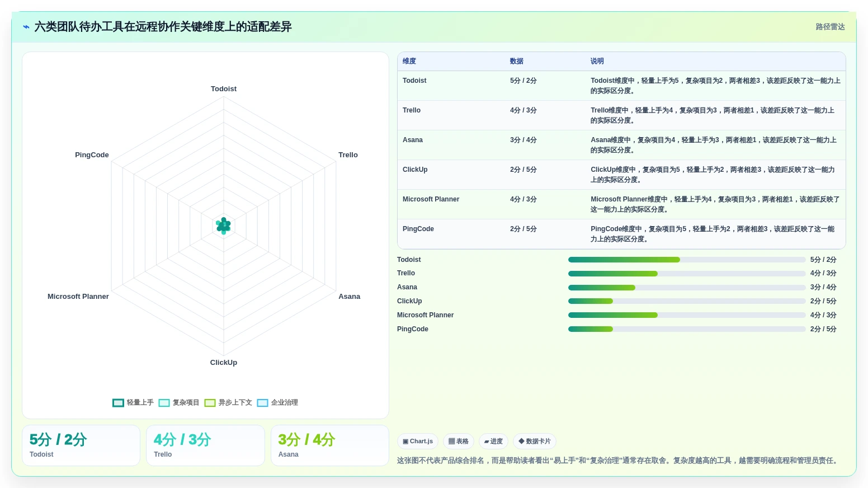Toggle the 复杂项目 legend swatch
This screenshot has width=868, height=488.
point(164,402)
